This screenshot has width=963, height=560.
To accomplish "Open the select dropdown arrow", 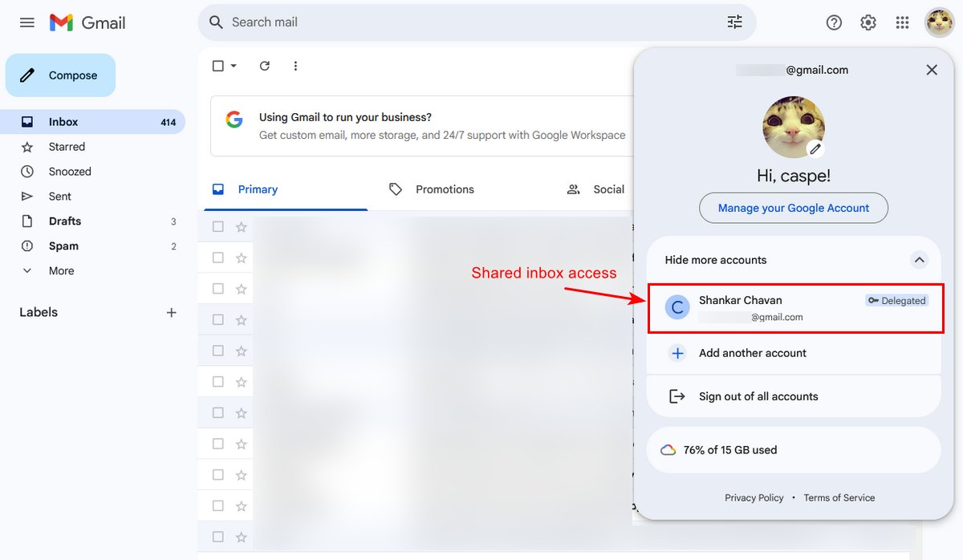I will 234,66.
